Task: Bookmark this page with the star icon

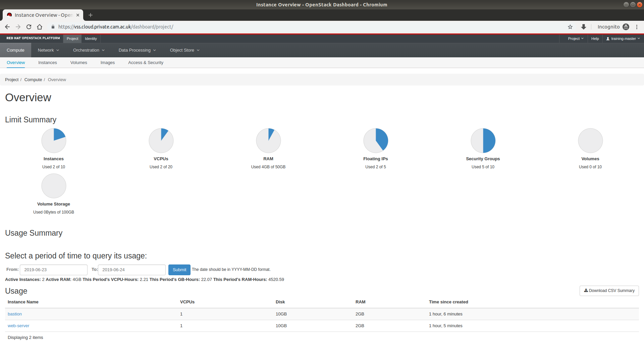Action: coord(570,27)
